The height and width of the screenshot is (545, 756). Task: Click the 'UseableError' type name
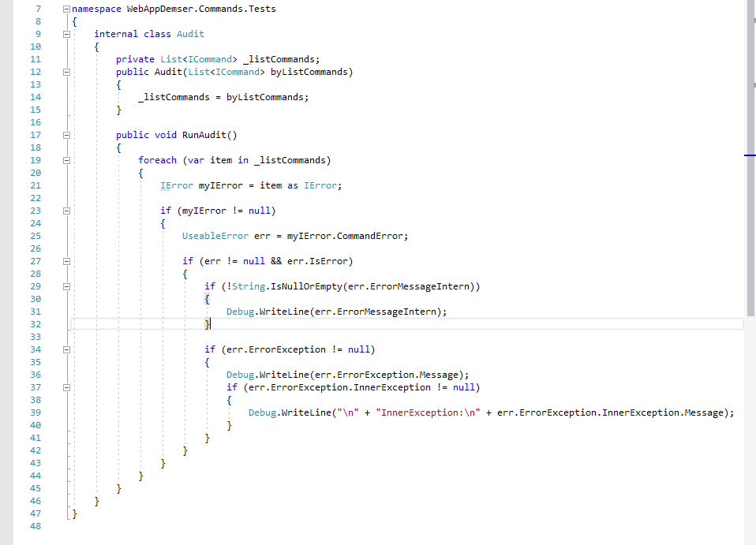click(x=215, y=236)
